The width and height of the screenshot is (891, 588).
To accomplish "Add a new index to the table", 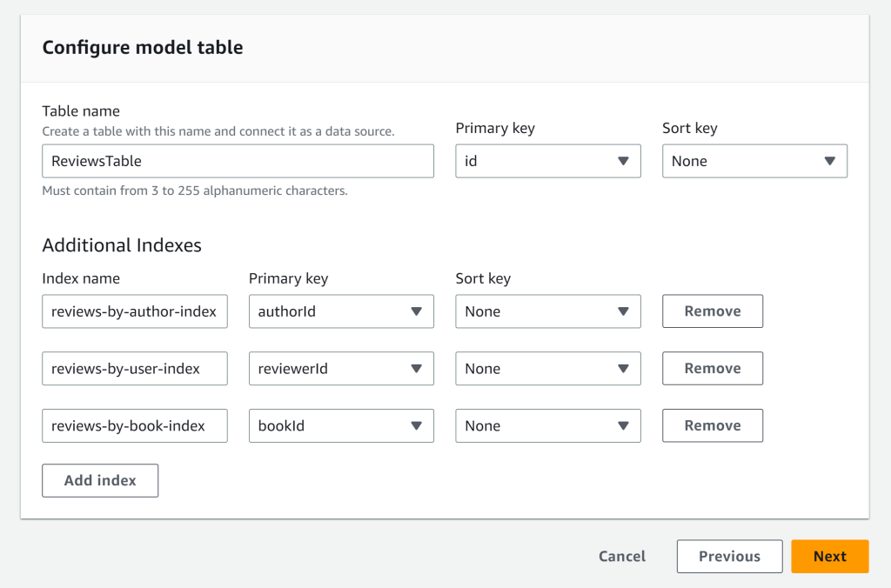I will (99, 480).
